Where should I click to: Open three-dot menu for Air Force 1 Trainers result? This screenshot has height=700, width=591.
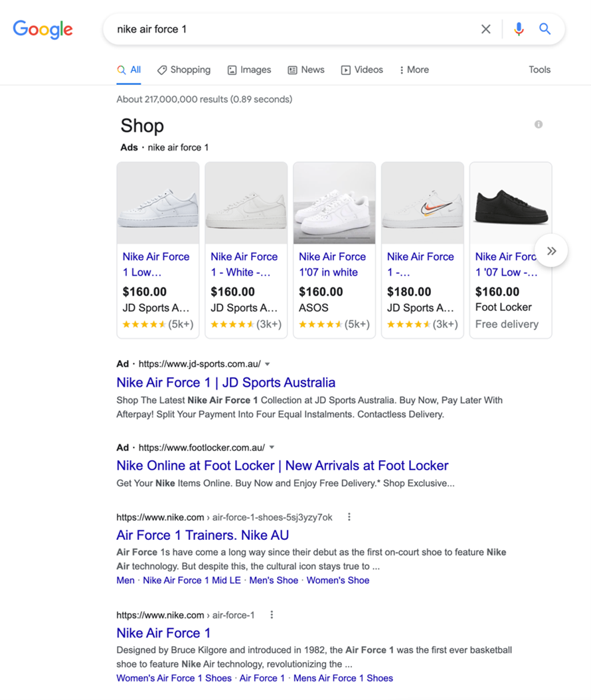[x=349, y=517]
